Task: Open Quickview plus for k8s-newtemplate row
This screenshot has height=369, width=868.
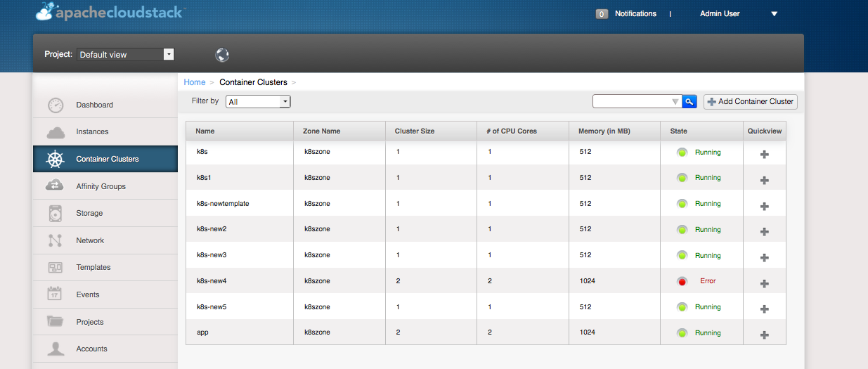Action: (765, 206)
